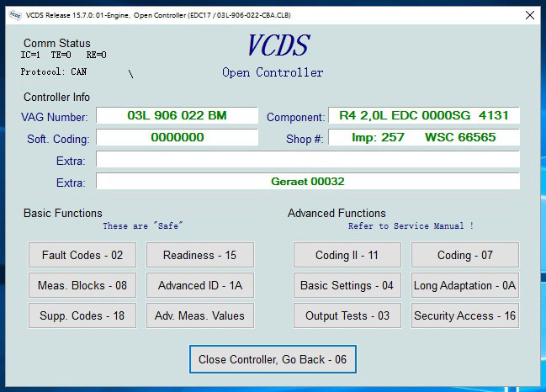Viewport: 546px width, 392px height.
Task: Click the 'VAG Number:' label
Action: coord(55,117)
